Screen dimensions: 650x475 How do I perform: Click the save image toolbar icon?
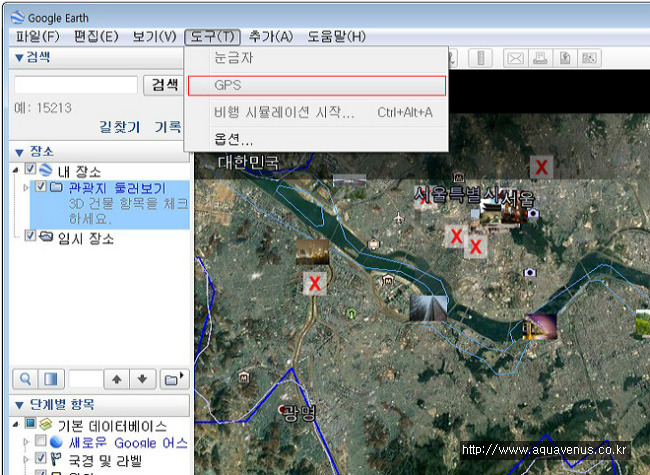click(x=565, y=58)
